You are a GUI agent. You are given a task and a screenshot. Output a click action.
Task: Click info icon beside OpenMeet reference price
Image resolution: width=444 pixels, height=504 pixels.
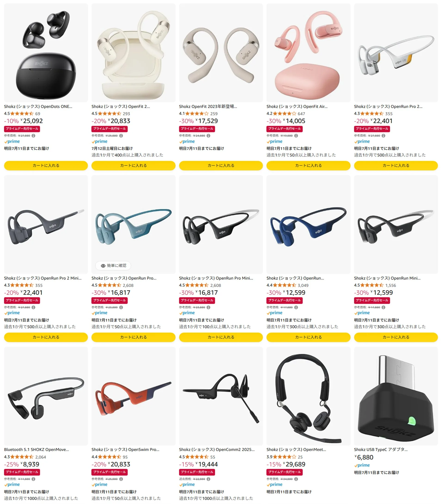click(x=296, y=479)
